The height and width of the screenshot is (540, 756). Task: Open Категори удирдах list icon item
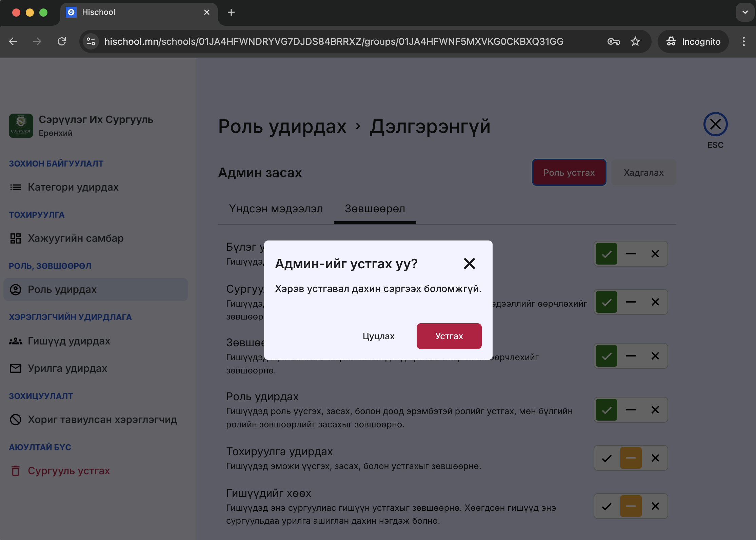pyautogui.click(x=73, y=187)
